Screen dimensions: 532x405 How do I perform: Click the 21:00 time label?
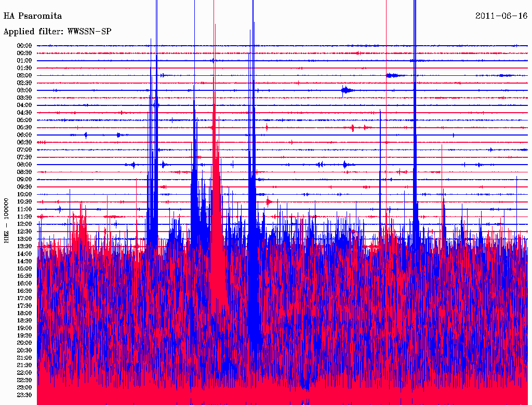pos(24,358)
